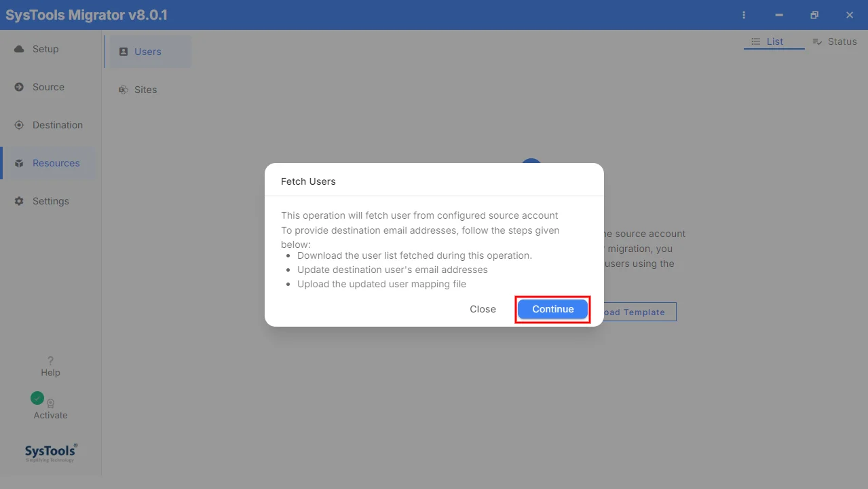This screenshot has height=489, width=868.
Task: Click the 'SysTools Migrator v8.0.1' title text
Action: pyautogui.click(x=86, y=15)
